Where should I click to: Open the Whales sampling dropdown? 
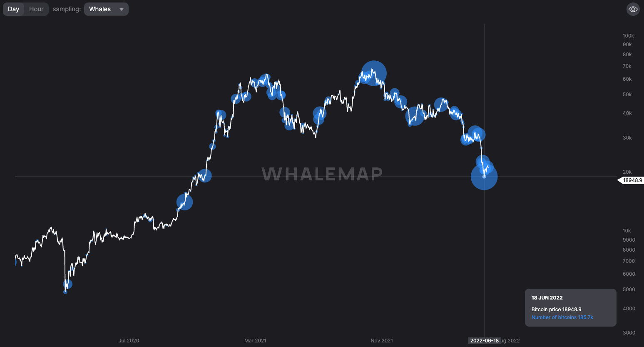(x=101, y=9)
